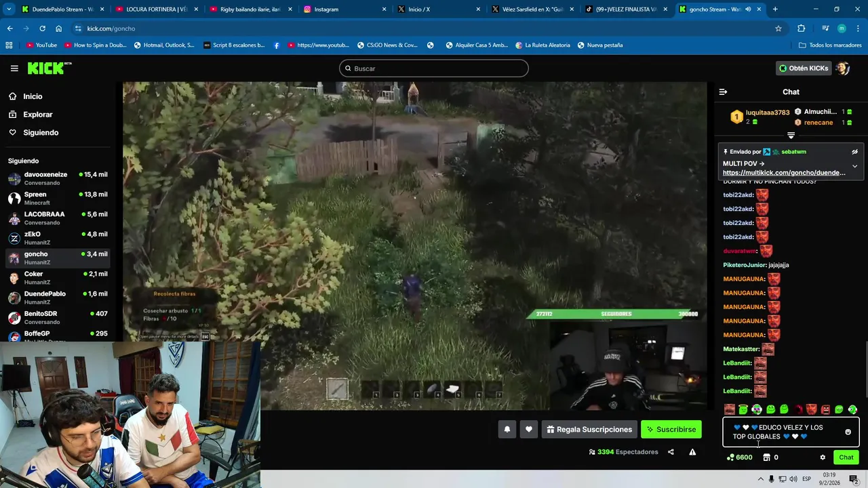Open user profile avatar menu
Viewport: 868px width, 488px height.
[x=843, y=68]
